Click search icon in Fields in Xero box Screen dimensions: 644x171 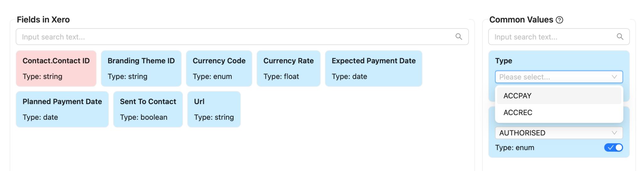pyautogui.click(x=459, y=37)
